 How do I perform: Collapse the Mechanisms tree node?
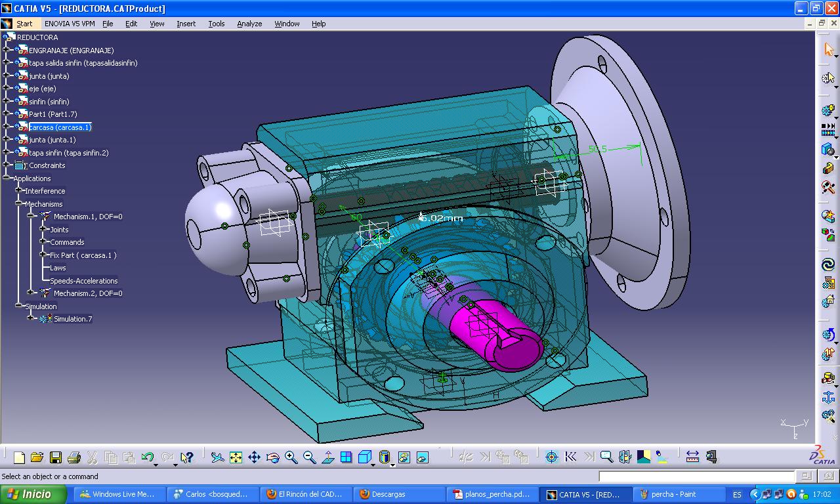tap(18, 204)
